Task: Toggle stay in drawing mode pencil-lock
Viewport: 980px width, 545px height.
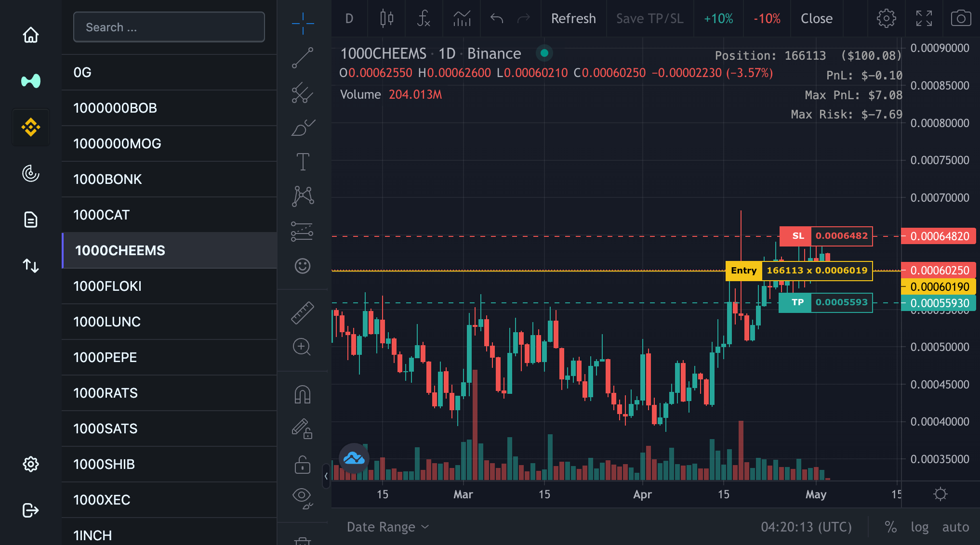Action: 303,428
